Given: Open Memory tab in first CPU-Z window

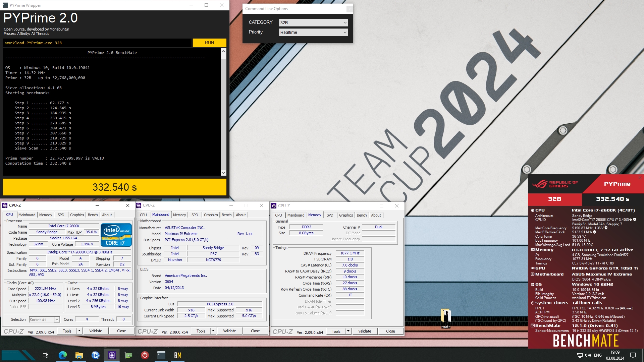Looking at the screenshot, I should [46, 215].
